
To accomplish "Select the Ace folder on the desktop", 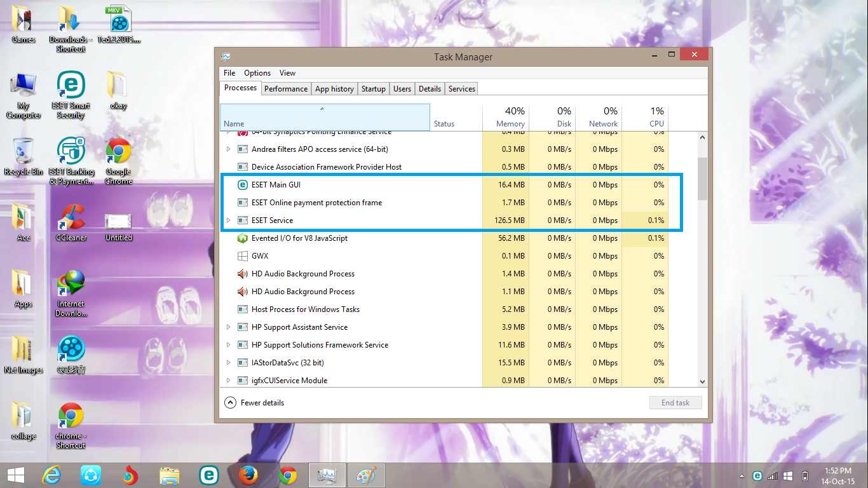I will 24,222.
